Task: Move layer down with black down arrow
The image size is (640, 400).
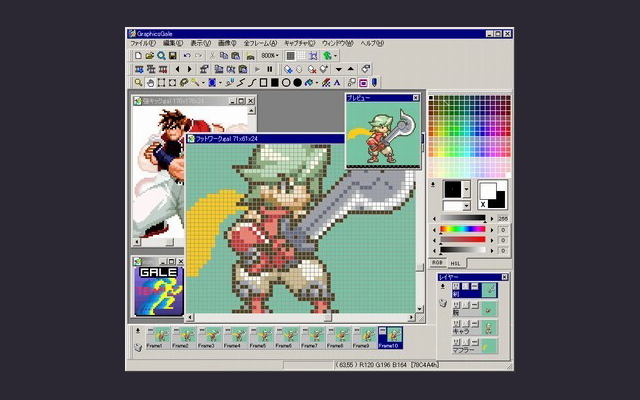Action: coord(339,69)
